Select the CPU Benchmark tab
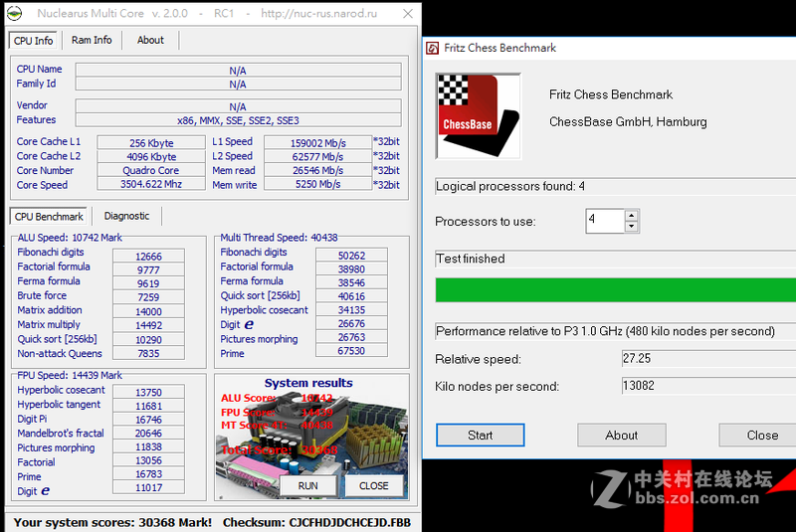796x532 pixels. point(49,217)
